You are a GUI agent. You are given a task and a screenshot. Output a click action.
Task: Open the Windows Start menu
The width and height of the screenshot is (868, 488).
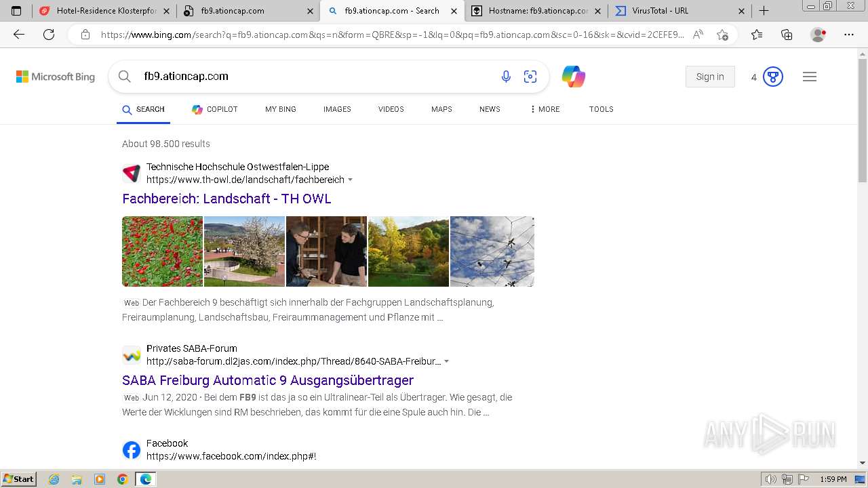pyautogui.click(x=18, y=479)
